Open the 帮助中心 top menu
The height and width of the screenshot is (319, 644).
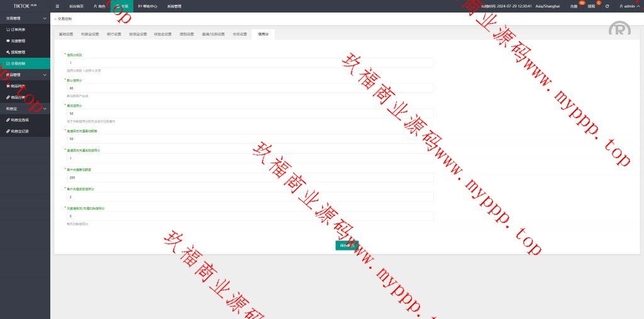pyautogui.click(x=148, y=6)
